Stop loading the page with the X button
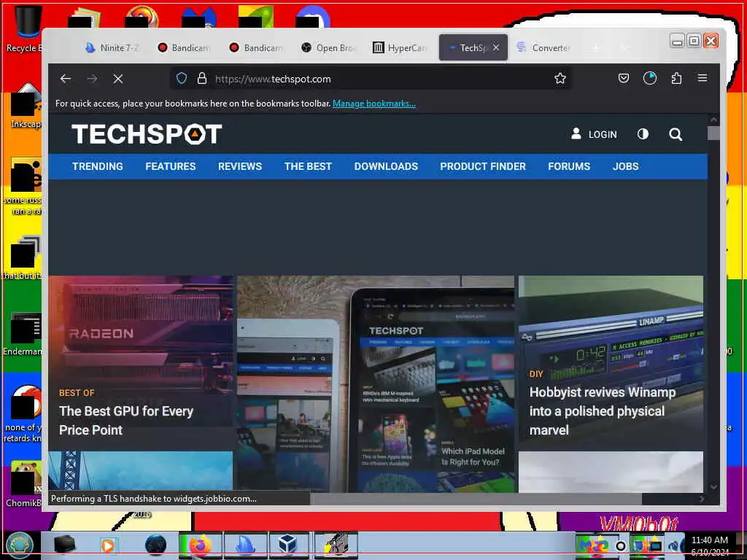Screen dimensions: 747x560 118,79
